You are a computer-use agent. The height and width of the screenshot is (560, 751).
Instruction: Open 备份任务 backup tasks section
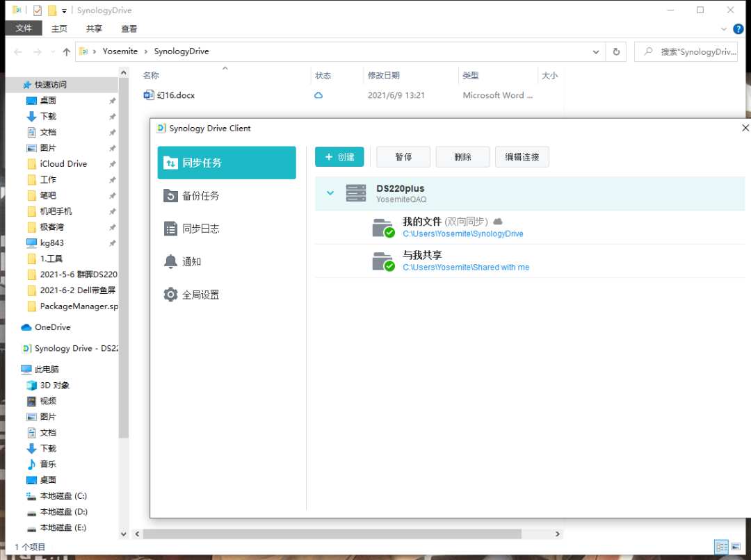click(x=200, y=196)
